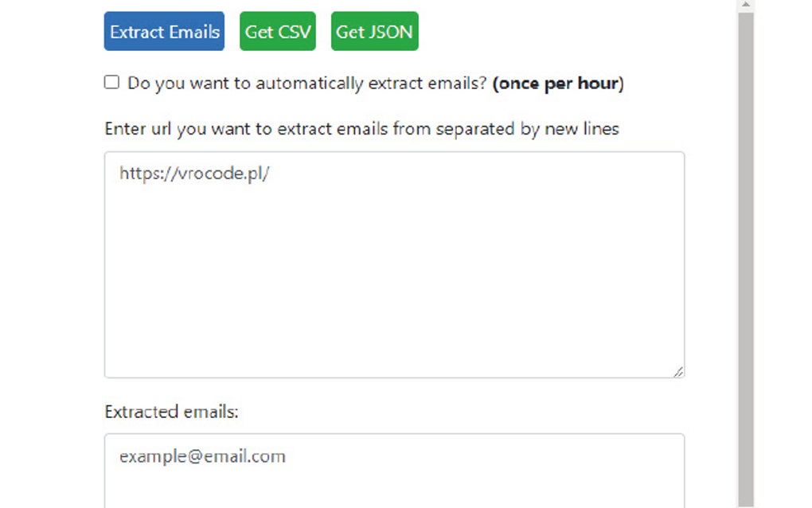Viewport: 812px width, 508px height.
Task: Click the textarea resize grip
Action: click(x=681, y=371)
